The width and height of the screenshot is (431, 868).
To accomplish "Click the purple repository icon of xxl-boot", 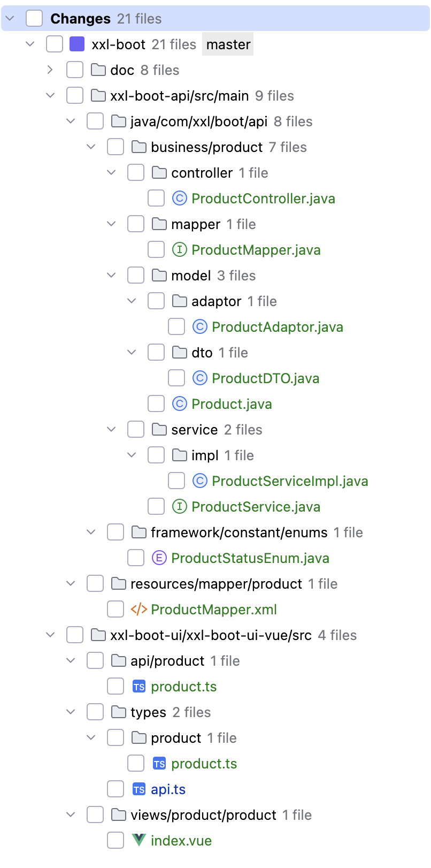I will point(77,44).
